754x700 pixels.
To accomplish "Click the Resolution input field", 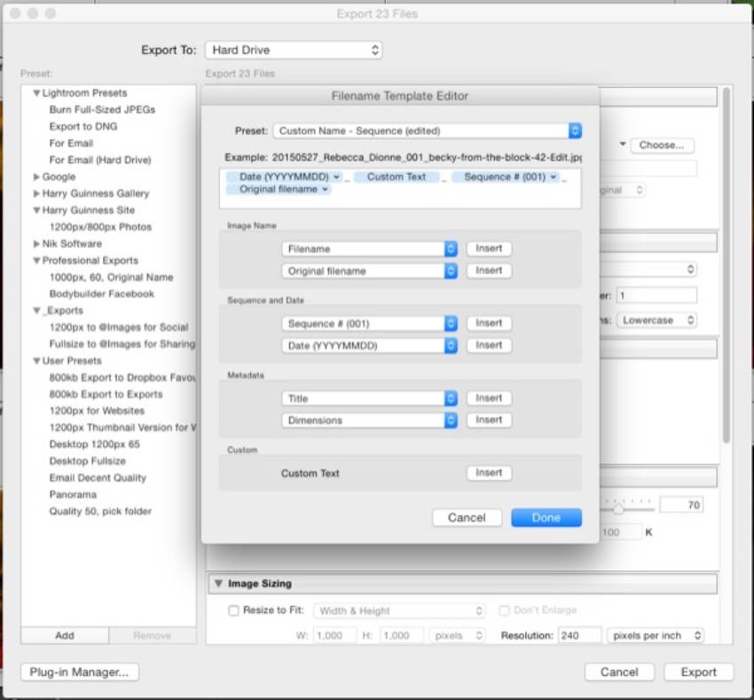I will 581,635.
